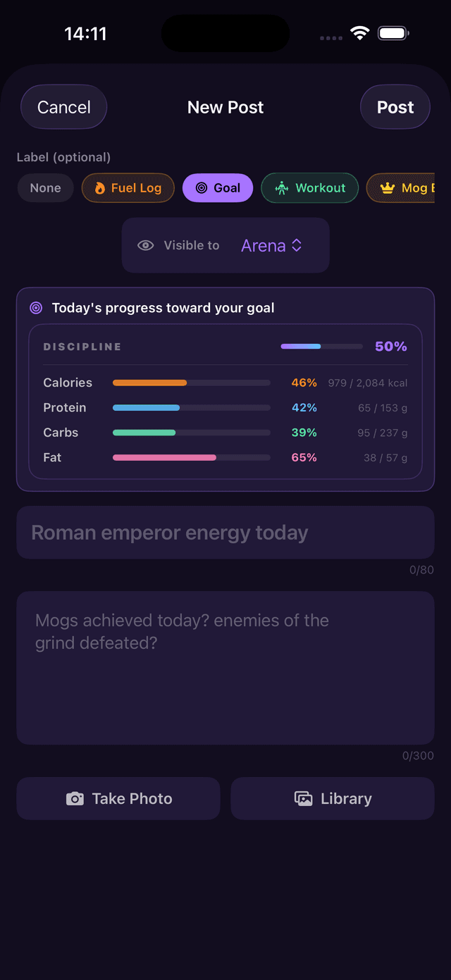
Task: Select the Workout label chip
Action: point(310,188)
